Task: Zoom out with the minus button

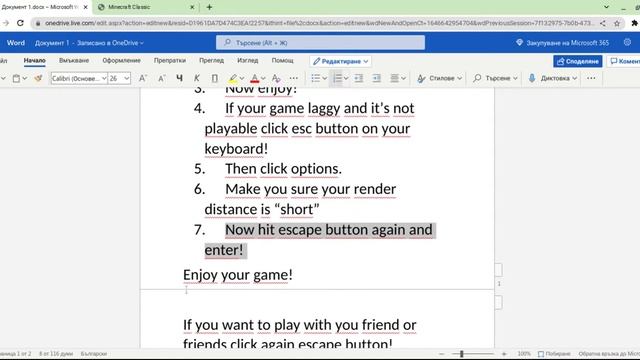Action: [x=441, y=354]
